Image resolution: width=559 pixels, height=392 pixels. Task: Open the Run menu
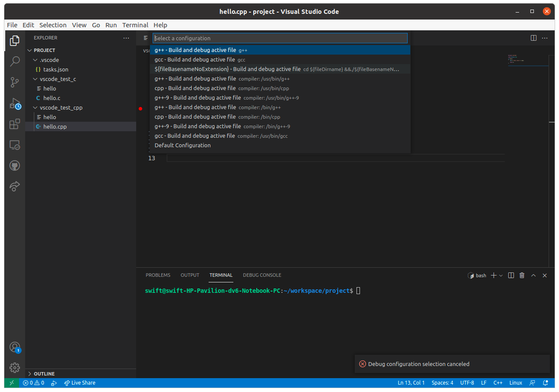(111, 25)
